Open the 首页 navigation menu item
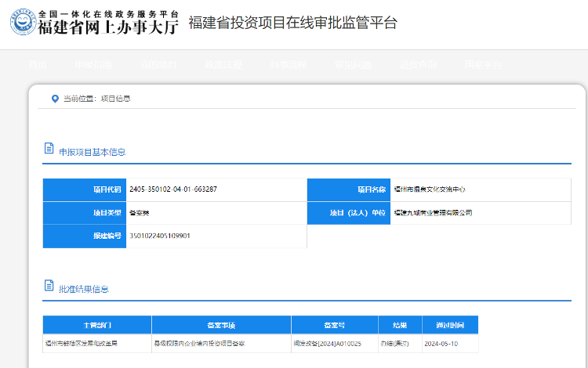Screen dimensions: 588x368 pyautogui.click(x=38, y=65)
